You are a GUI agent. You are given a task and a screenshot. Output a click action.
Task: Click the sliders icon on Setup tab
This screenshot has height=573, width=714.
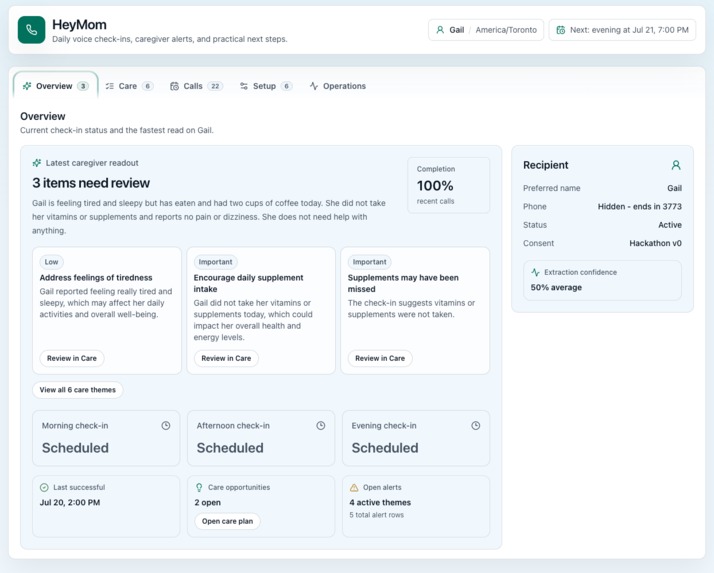pos(244,86)
